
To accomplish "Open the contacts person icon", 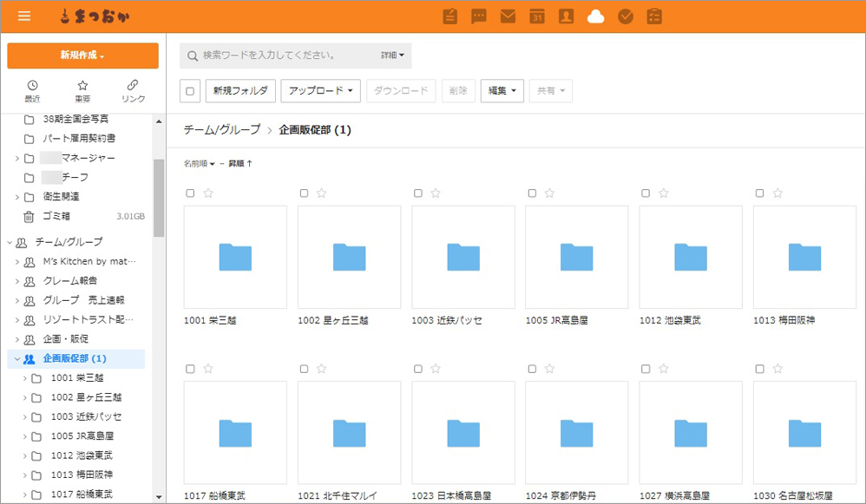I will point(566,16).
